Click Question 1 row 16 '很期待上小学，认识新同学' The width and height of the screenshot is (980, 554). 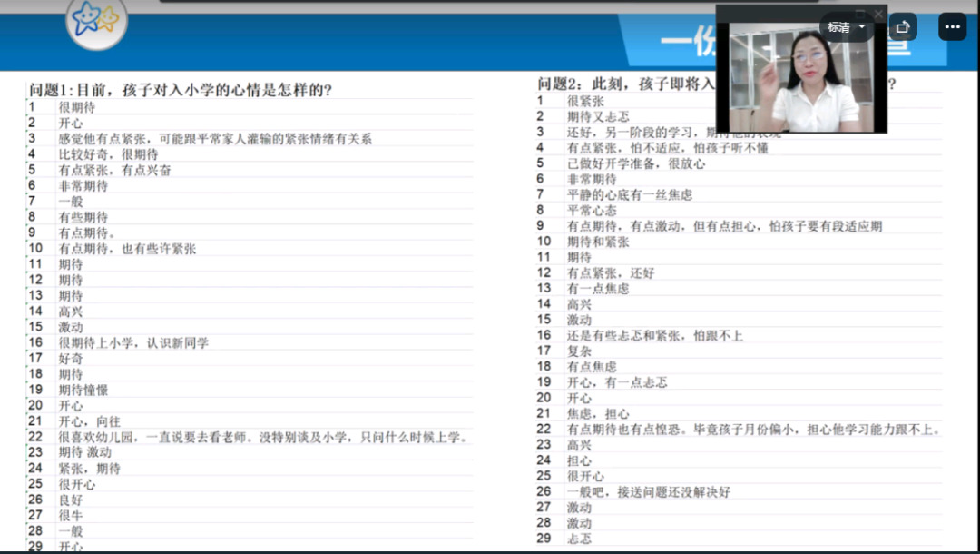tap(133, 342)
